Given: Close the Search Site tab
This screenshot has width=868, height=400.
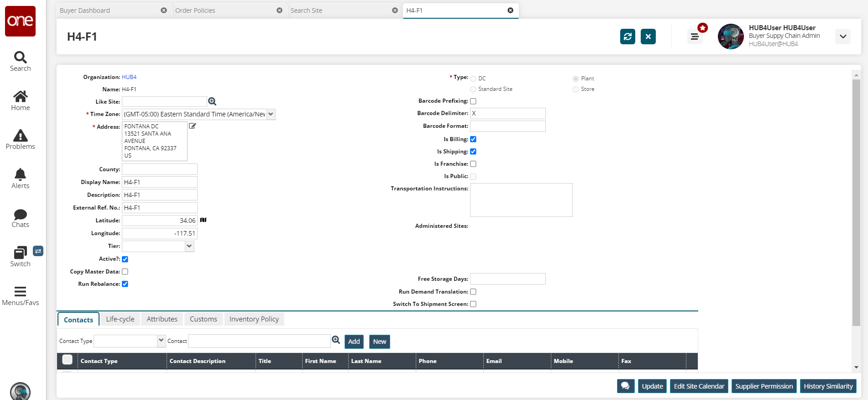Looking at the screenshot, I should click(395, 11).
